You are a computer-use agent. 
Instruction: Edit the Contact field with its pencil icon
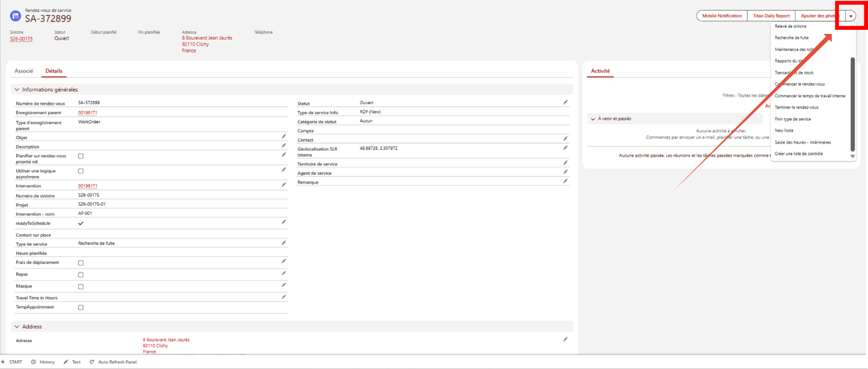(565, 139)
